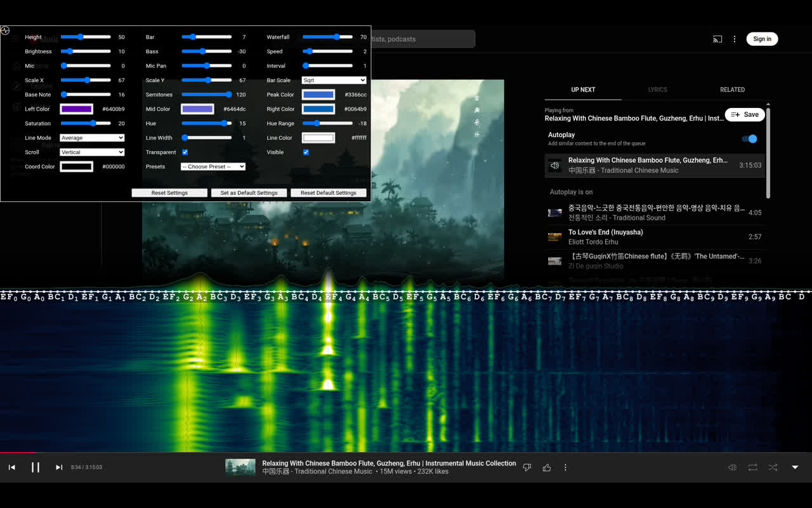Open the Coord Color swatch
Screen dimensions: 812x508
pyautogui.click(x=77, y=166)
